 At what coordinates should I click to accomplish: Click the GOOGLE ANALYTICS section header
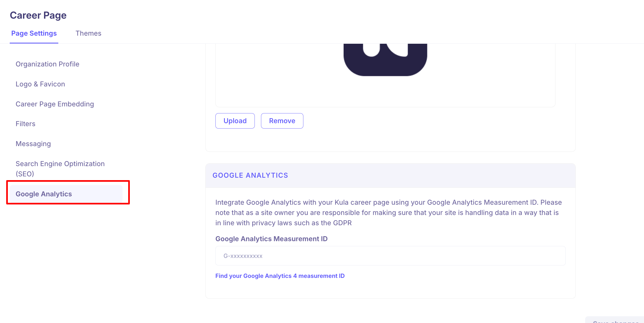tap(250, 175)
